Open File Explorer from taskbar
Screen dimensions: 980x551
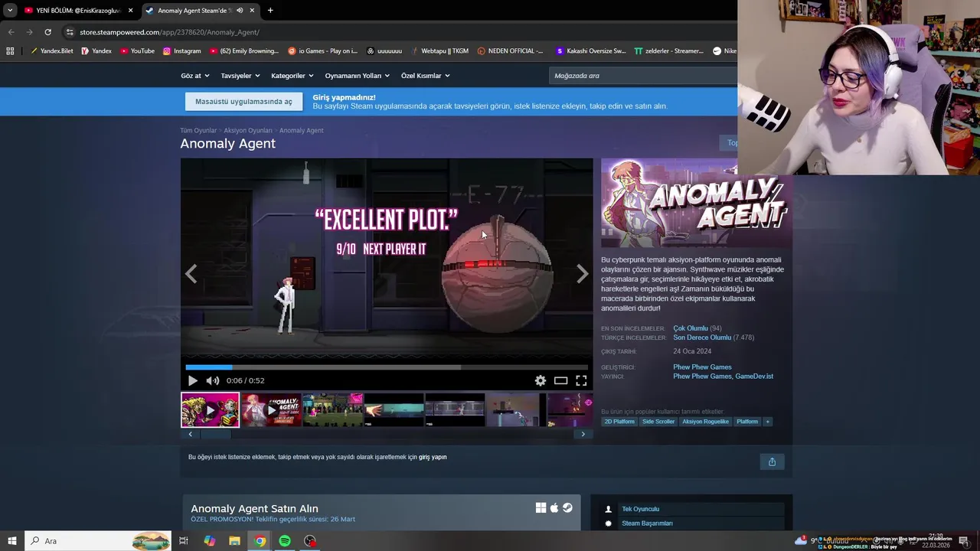pos(235,541)
